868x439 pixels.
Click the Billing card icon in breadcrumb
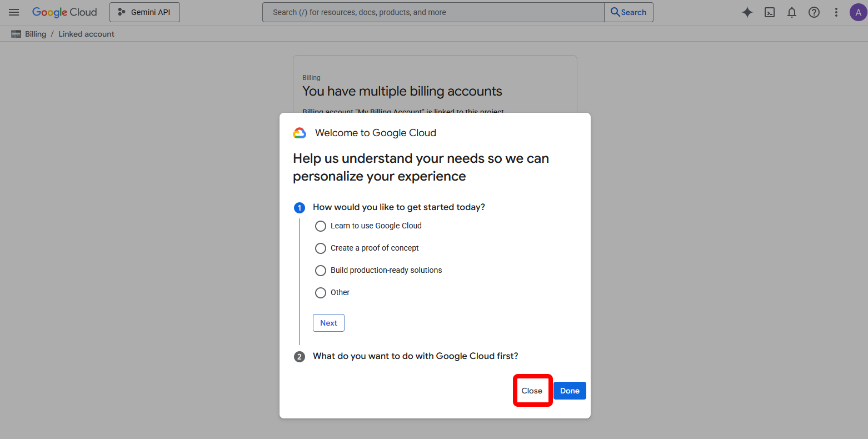(x=16, y=34)
